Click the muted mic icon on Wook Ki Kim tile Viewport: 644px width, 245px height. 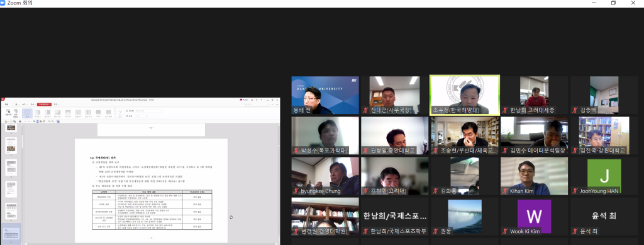[x=505, y=231]
